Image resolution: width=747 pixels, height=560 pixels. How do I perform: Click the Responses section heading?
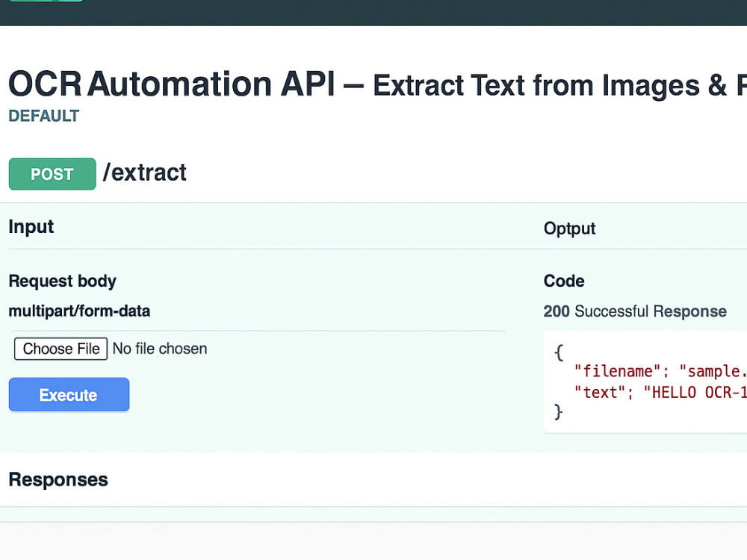tap(58, 479)
